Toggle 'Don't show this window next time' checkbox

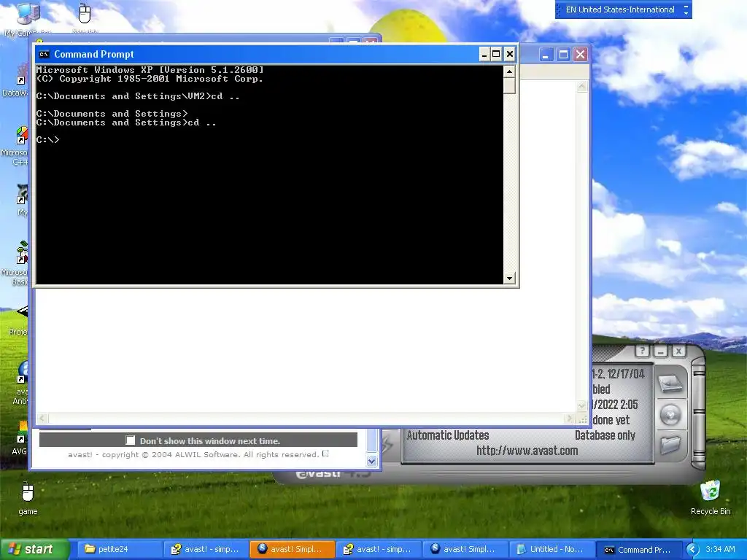pyautogui.click(x=130, y=440)
